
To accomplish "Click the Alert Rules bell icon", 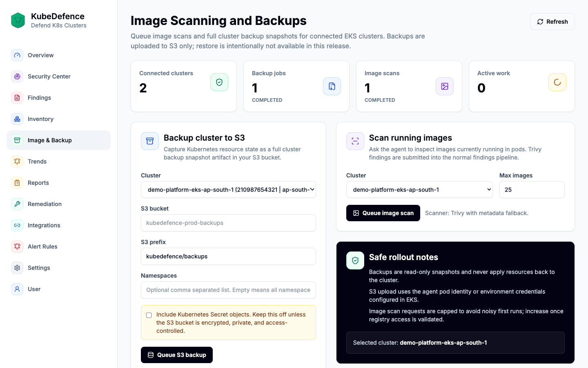I will (x=17, y=247).
